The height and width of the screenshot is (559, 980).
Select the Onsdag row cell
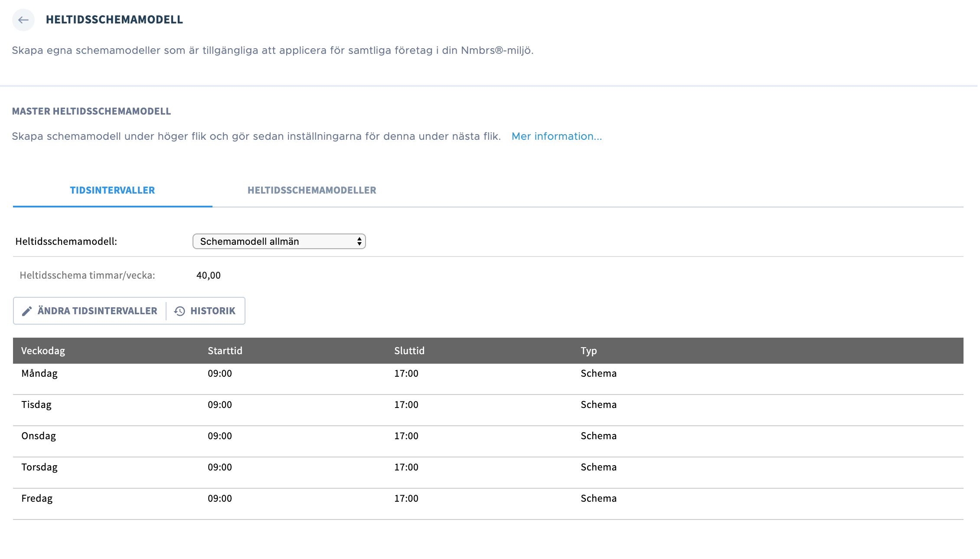click(39, 436)
